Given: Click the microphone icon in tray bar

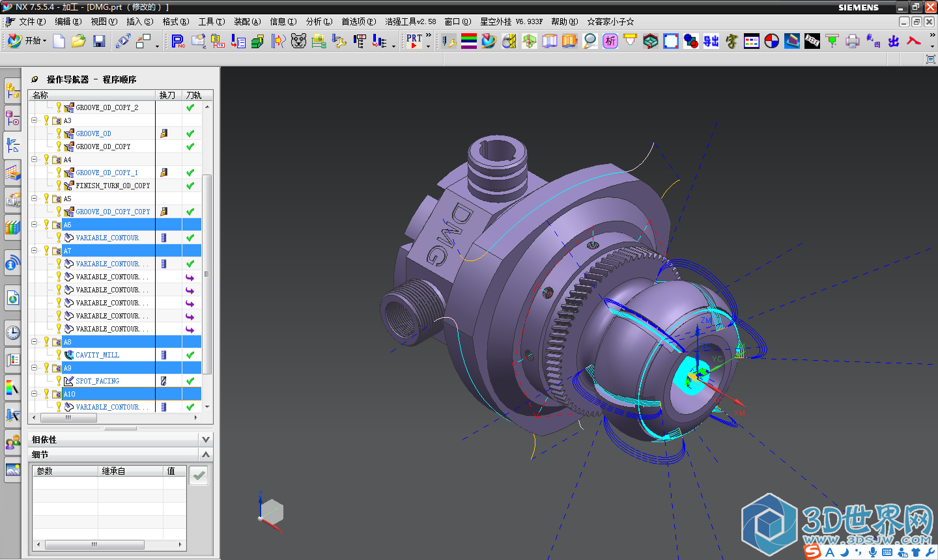Looking at the screenshot, I should (873, 552).
